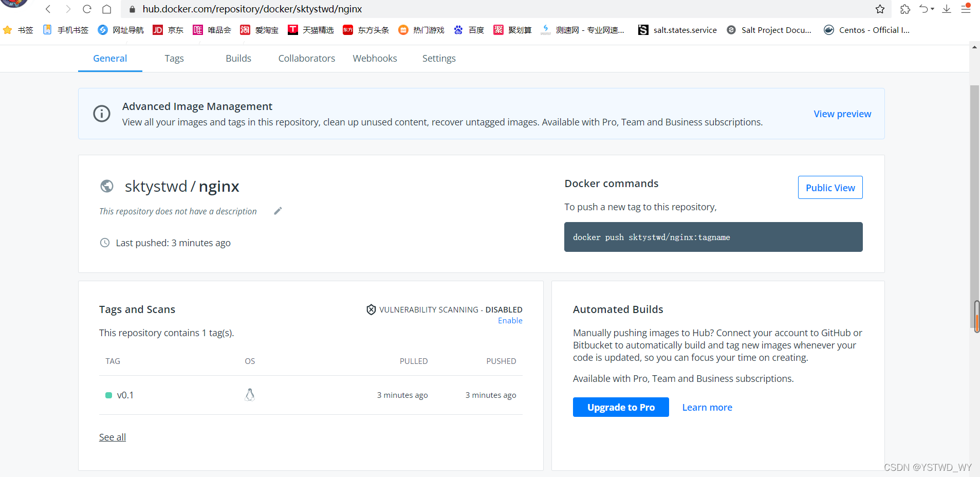The height and width of the screenshot is (477, 980).
Task: Open the 唯品会 bookmark
Action: point(212,30)
